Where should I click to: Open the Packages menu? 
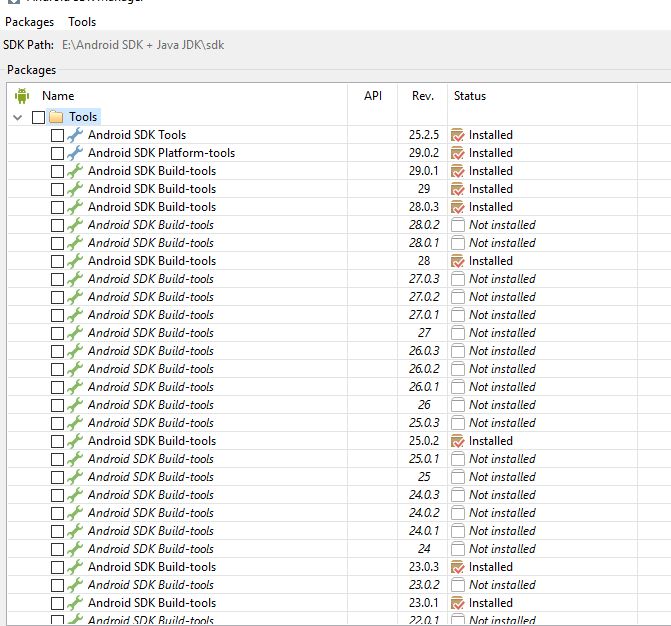point(30,22)
